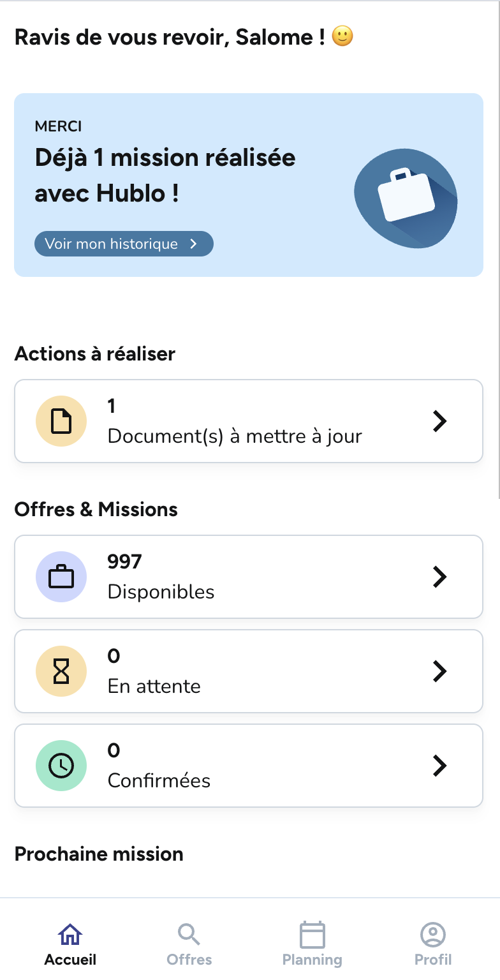This screenshot has width=500, height=980.
Task: Switch to the Offres tab label
Action: pos(189,960)
